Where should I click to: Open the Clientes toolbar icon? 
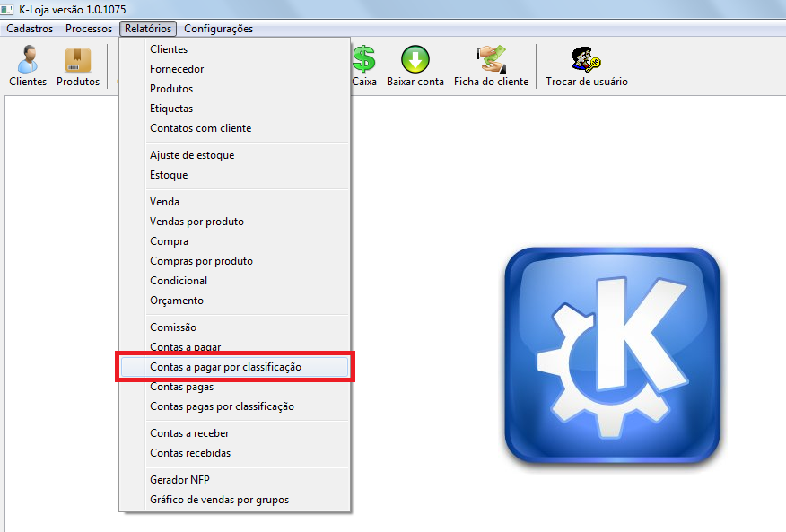28,65
